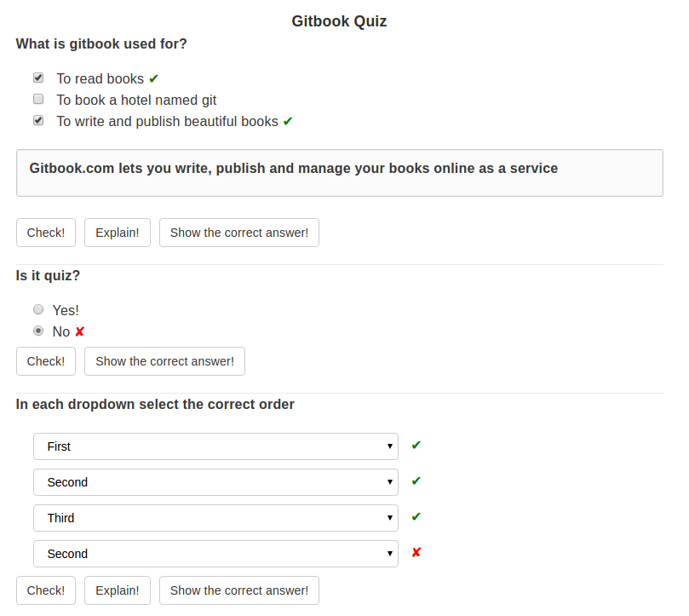Click 'To write and publish beautiful books' label

pyautogui.click(x=168, y=121)
